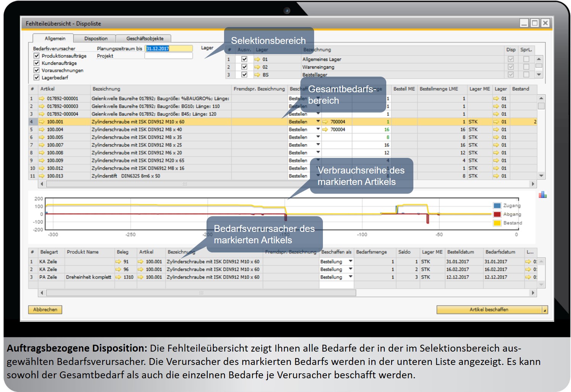This screenshot has height=392, width=571.
Task: Open link arrow for article 100.001 in main list
Action: tap(42, 122)
